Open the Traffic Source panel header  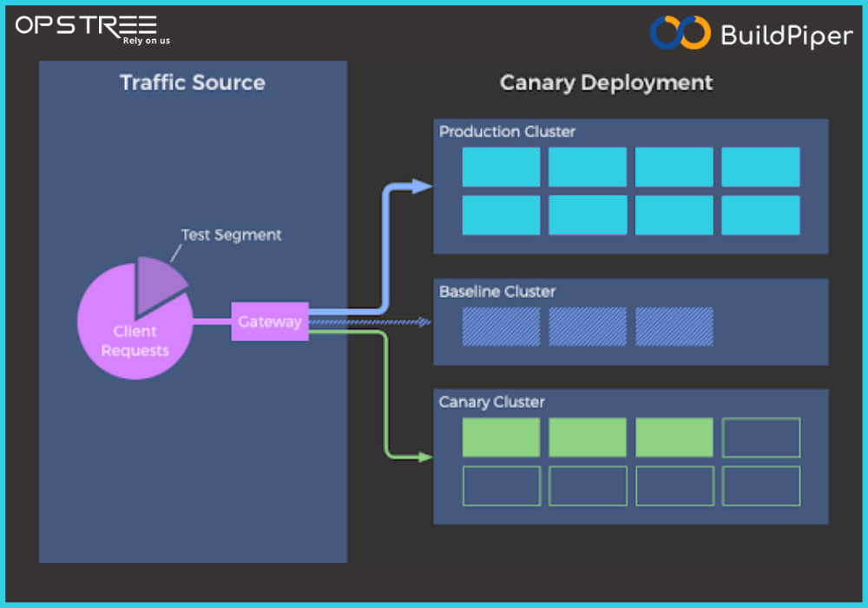pyautogui.click(x=192, y=83)
